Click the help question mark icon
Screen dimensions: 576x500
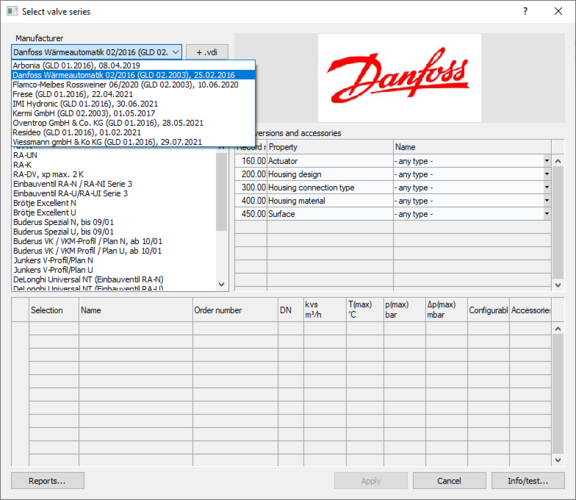click(525, 11)
